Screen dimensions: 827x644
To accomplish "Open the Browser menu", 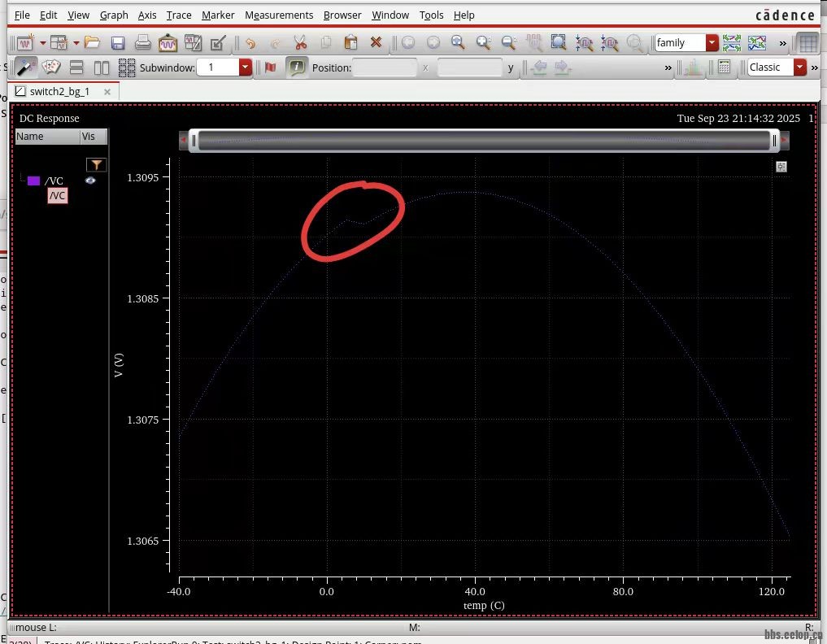I will [342, 15].
